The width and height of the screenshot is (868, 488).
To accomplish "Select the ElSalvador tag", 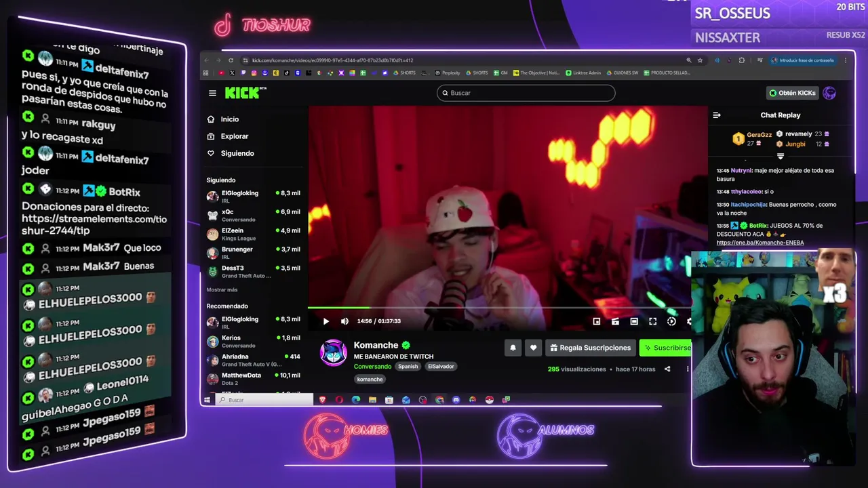I will [441, 367].
